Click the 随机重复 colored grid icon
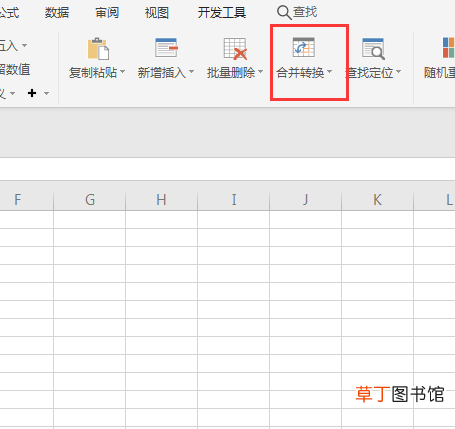 coord(449,48)
